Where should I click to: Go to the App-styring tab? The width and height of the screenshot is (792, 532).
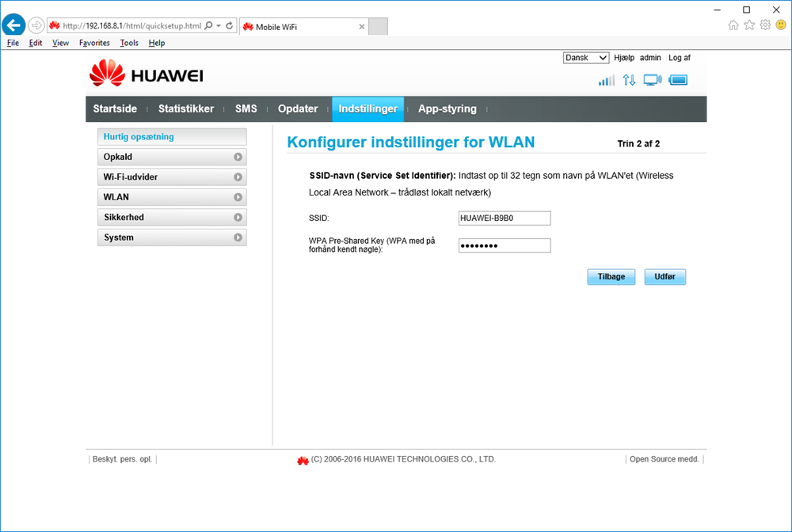point(447,109)
